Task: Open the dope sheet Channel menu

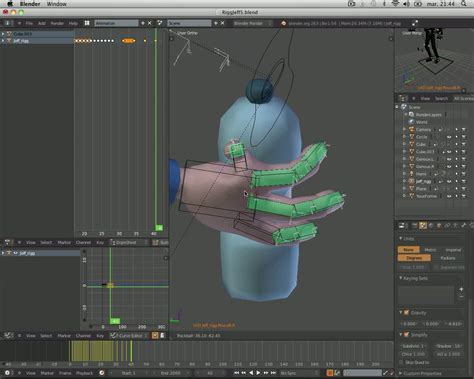Action: [83, 242]
